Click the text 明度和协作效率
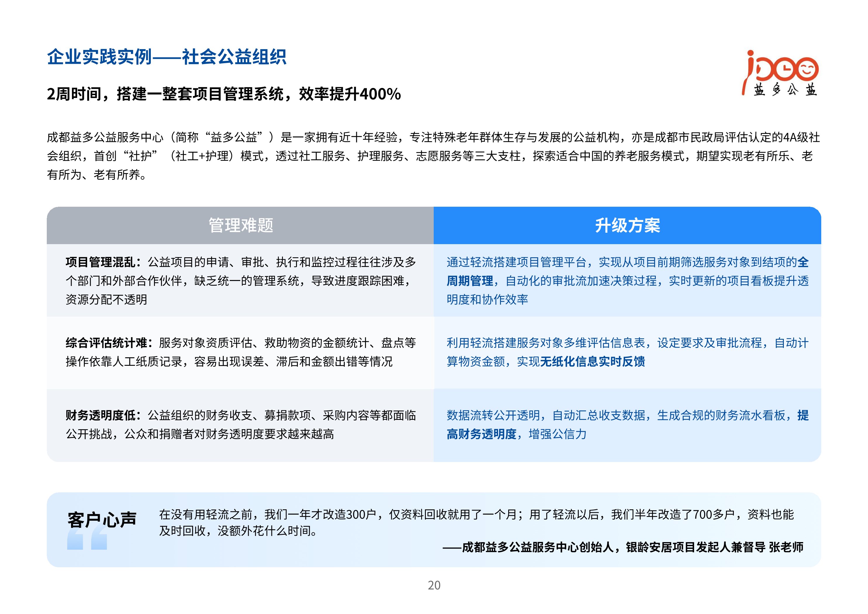This screenshot has width=868, height=614. (487, 300)
